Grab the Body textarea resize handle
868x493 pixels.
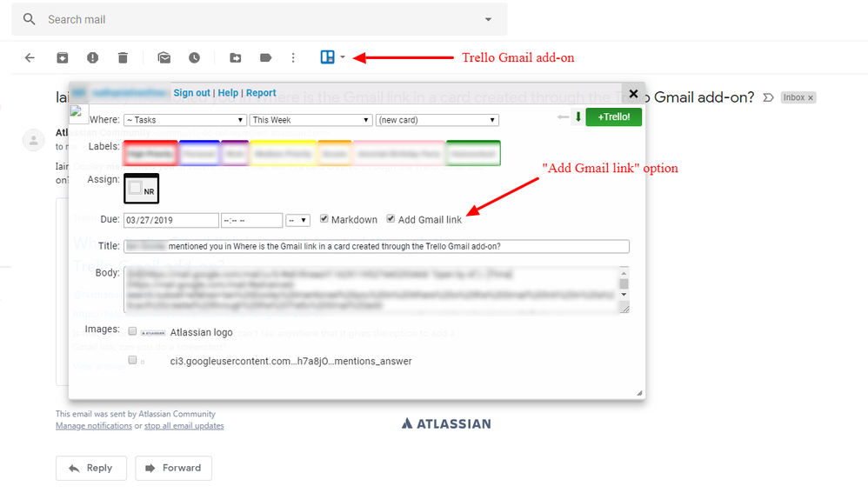(624, 309)
